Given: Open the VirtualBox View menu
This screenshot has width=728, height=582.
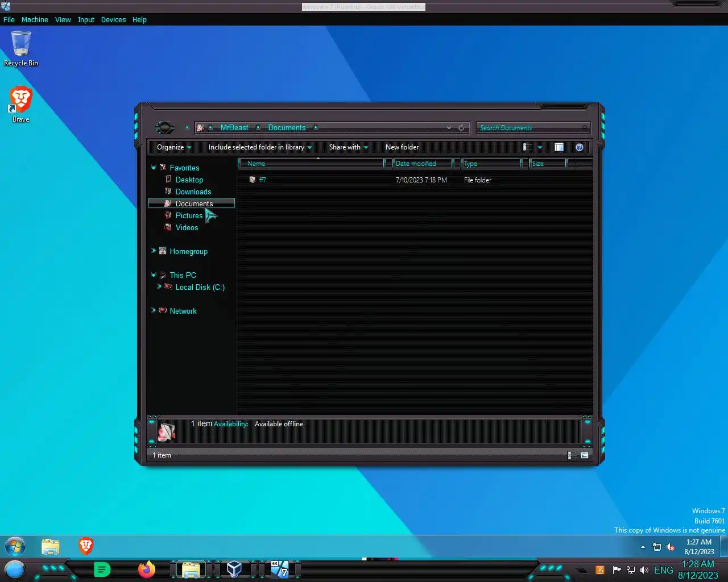Looking at the screenshot, I should point(63,19).
